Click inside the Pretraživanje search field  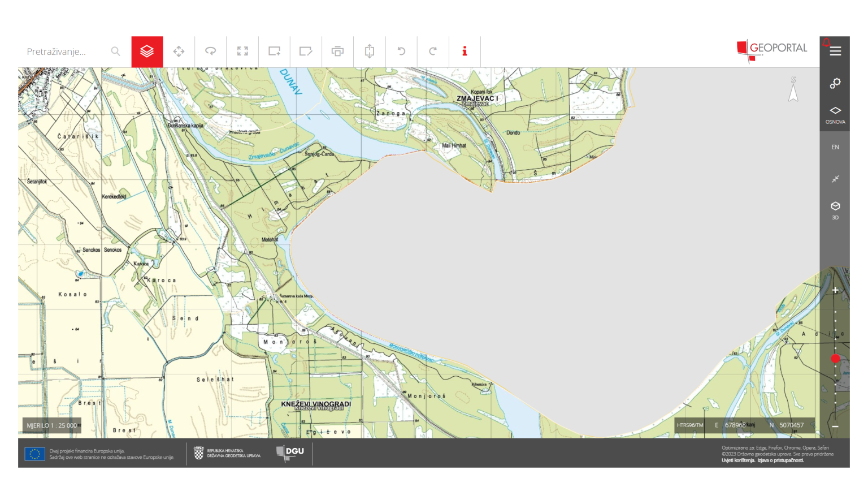pyautogui.click(x=62, y=51)
